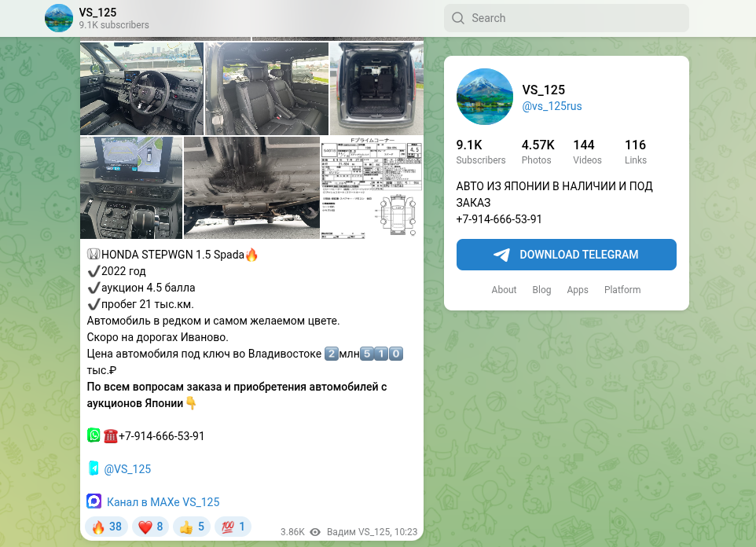Open the @vs_125rus username link
The height and width of the screenshot is (547, 756).
tap(552, 106)
